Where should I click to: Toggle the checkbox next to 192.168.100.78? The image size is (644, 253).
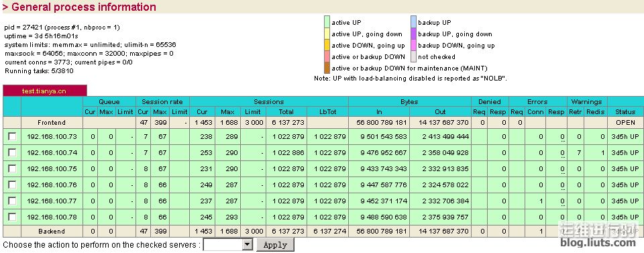pos(12,217)
